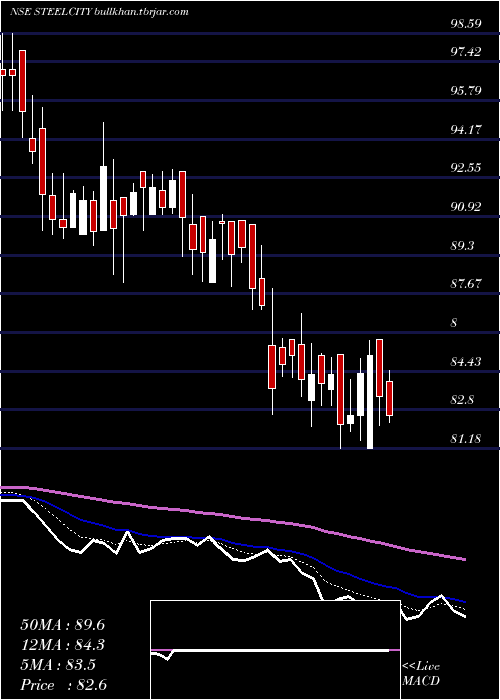Click the 87.67 price axis label
This screenshot has width=500, height=700.
coord(466,284)
